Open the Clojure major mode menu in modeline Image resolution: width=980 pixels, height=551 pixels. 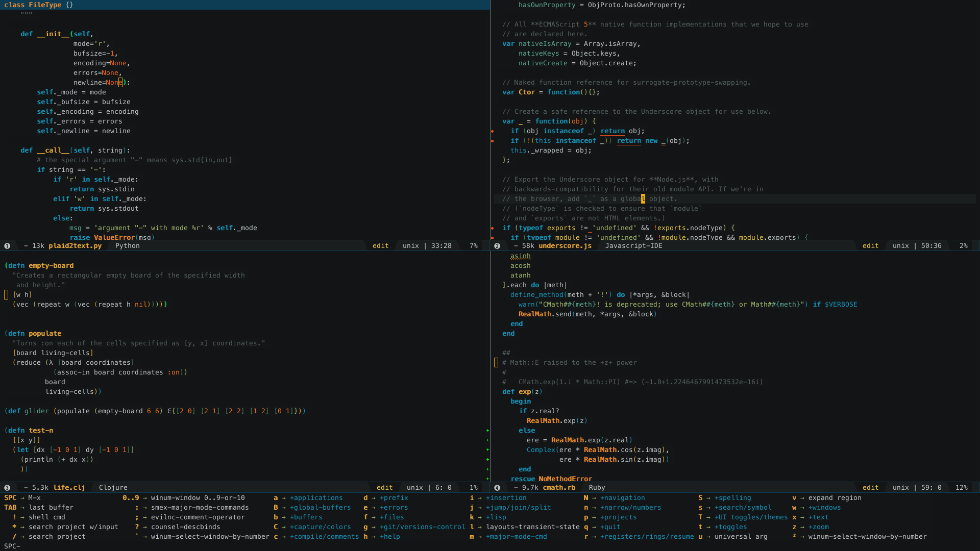[113, 488]
